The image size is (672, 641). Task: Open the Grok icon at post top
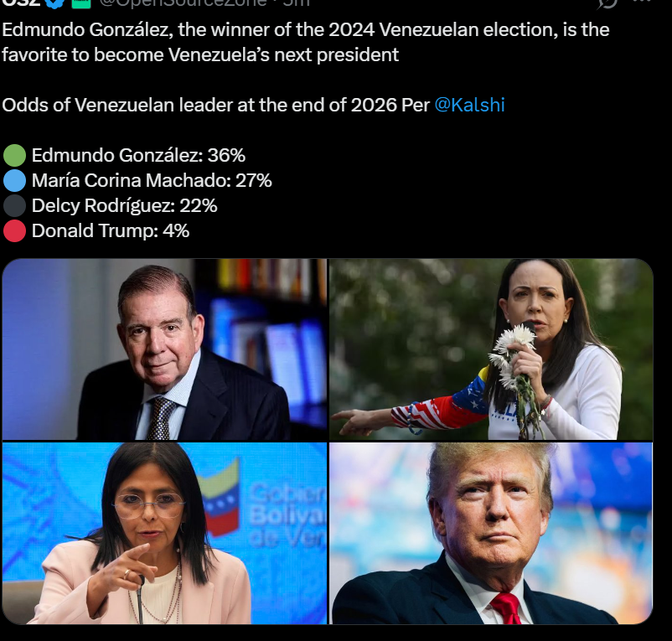coord(607,3)
